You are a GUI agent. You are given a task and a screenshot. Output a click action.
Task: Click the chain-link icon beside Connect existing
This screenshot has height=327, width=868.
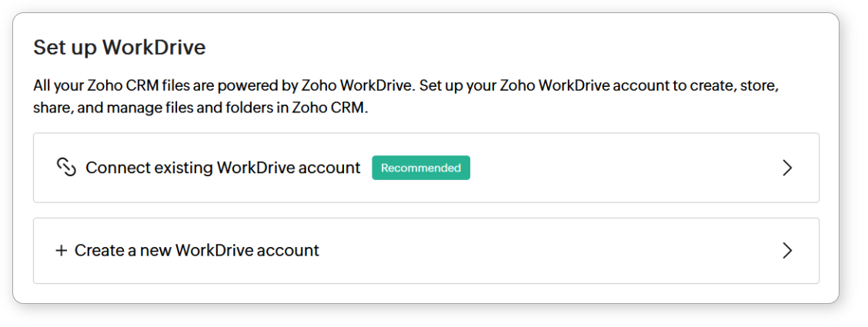click(x=67, y=168)
